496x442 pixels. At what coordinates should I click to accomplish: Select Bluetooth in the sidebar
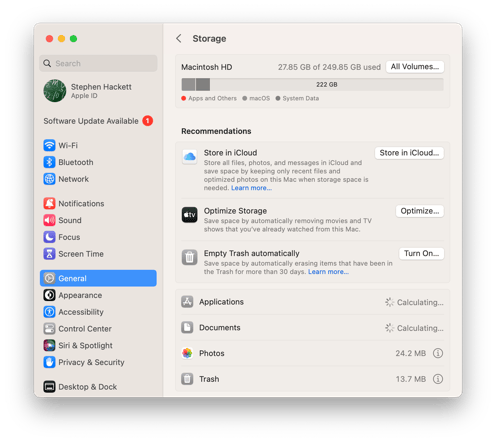(98, 162)
